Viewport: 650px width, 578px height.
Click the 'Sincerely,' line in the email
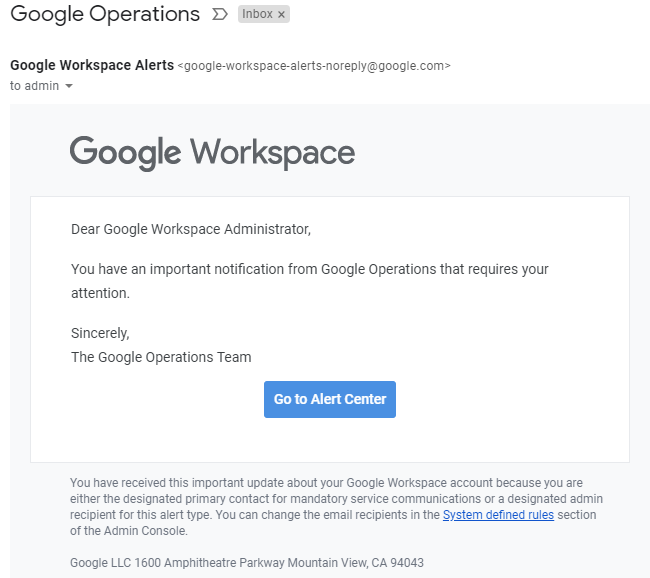click(100, 333)
